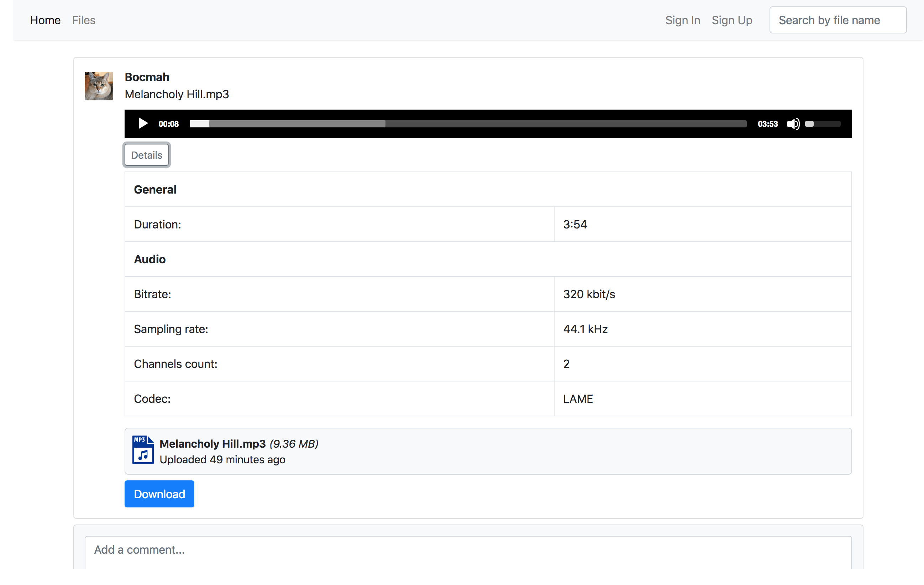Open the Details panel
Screen dimensions: 924x585
(146, 155)
